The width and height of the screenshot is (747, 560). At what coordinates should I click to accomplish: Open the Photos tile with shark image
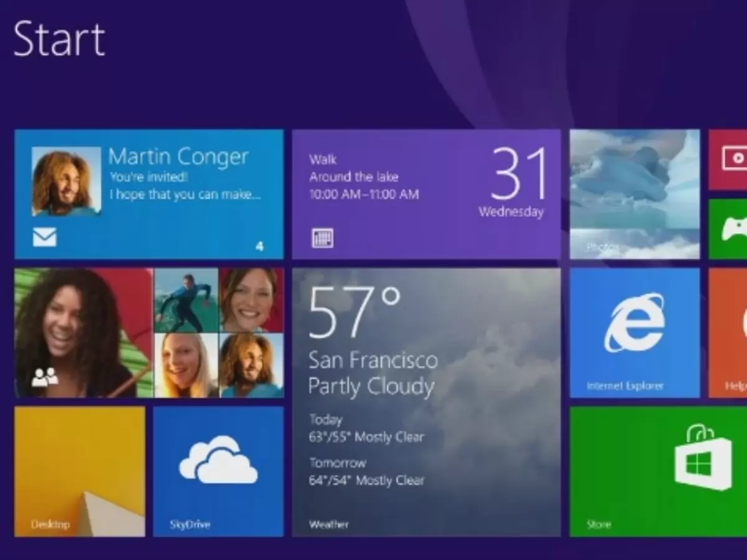(635, 193)
